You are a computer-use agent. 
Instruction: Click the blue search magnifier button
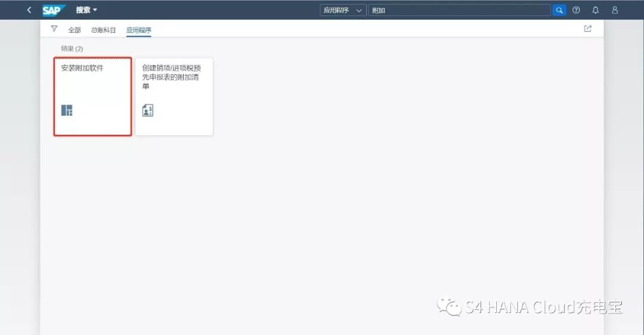pyautogui.click(x=559, y=10)
